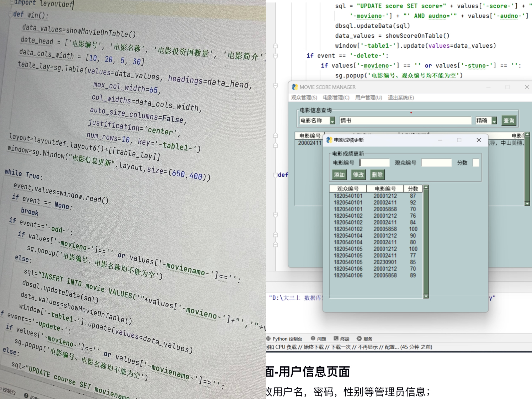Select the score row with value 92
Viewport: 532px width, 399px height.
click(376, 203)
